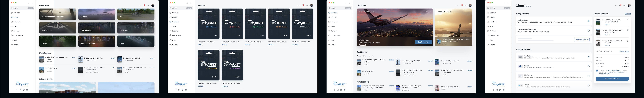Open Instagram link in Vouchers window sidebar
644x98 pixels.
[179, 90]
